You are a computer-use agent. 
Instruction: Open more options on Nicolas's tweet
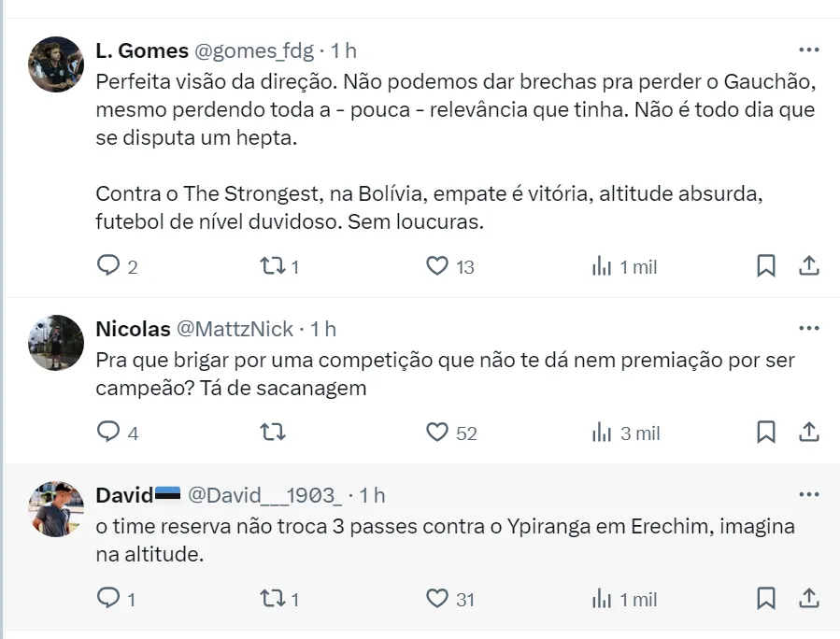808,328
